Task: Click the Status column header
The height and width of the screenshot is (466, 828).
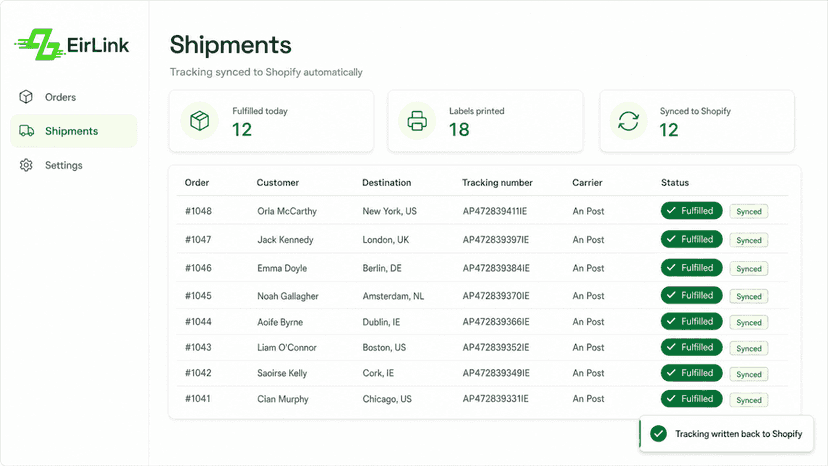Action: point(675,182)
